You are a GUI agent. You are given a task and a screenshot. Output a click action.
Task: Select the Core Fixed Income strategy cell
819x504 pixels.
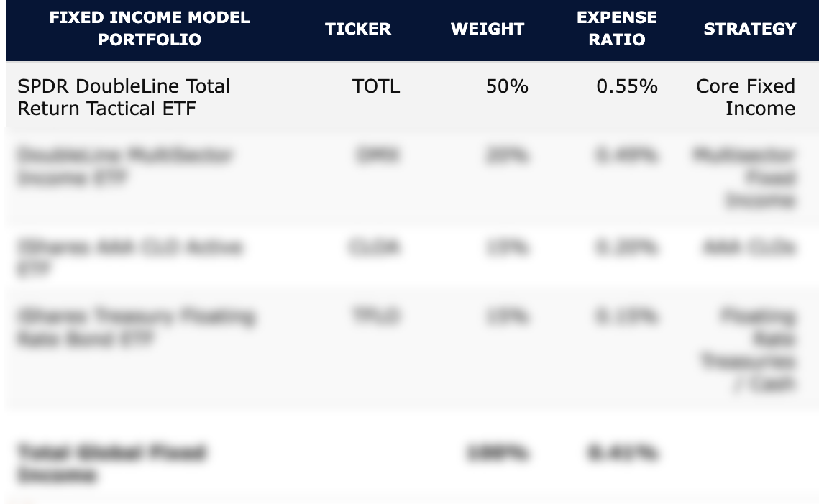[746, 97]
